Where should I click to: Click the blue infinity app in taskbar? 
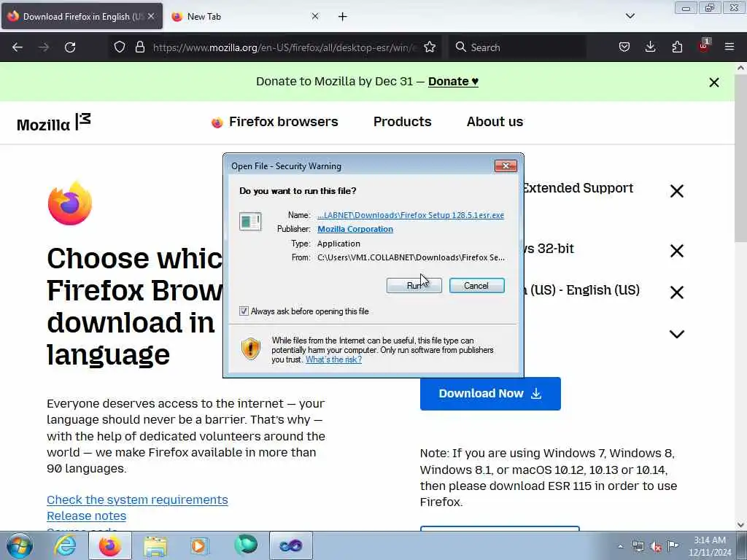coord(290,545)
